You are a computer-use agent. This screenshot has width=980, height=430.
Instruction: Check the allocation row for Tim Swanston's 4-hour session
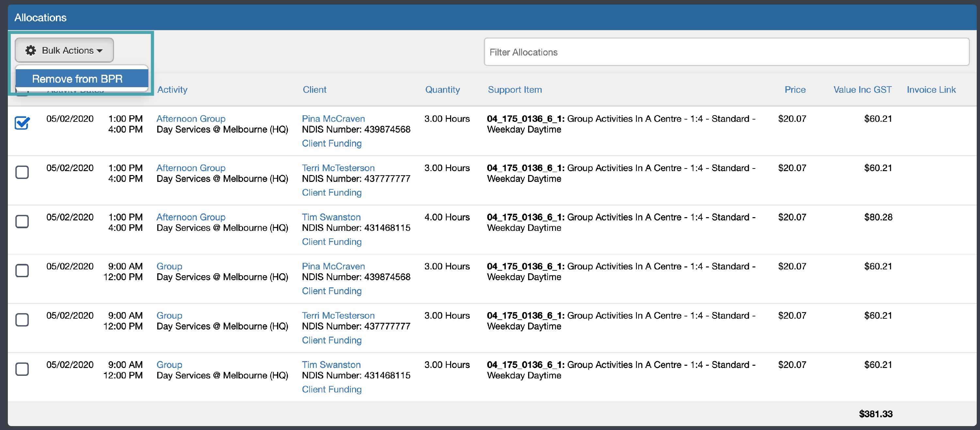pyautogui.click(x=23, y=221)
